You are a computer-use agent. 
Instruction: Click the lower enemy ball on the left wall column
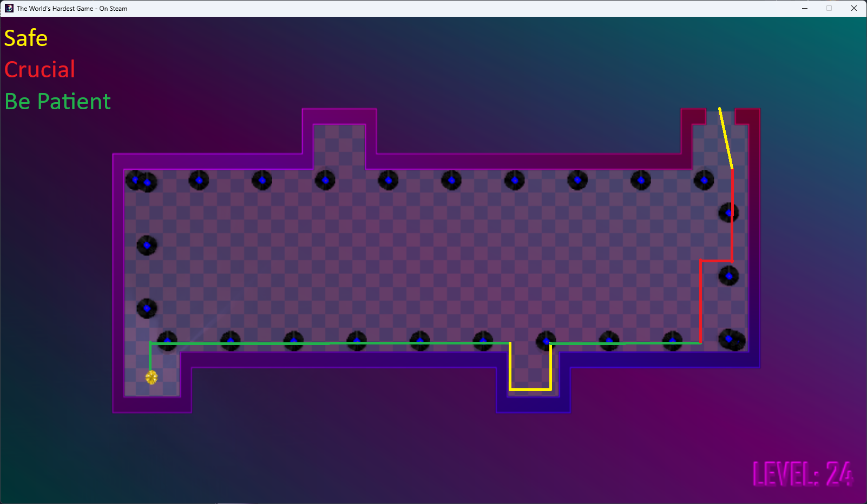tap(147, 308)
